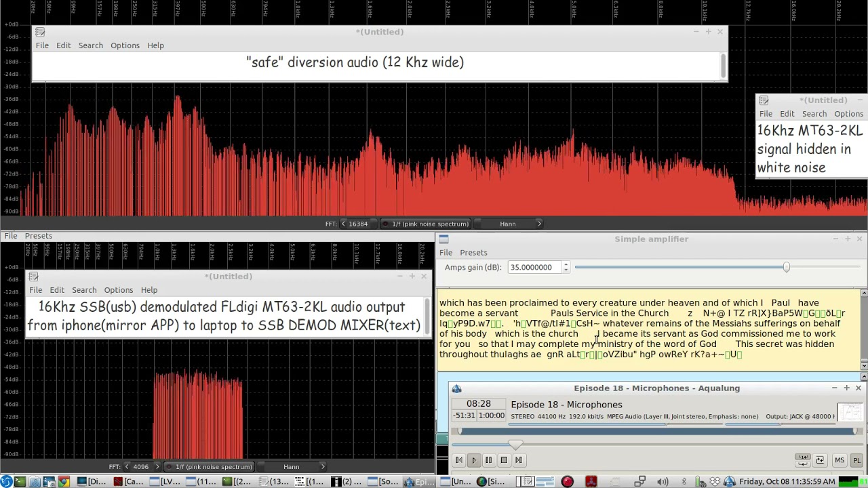Click the top editor vertical scrollbar

coord(724,66)
